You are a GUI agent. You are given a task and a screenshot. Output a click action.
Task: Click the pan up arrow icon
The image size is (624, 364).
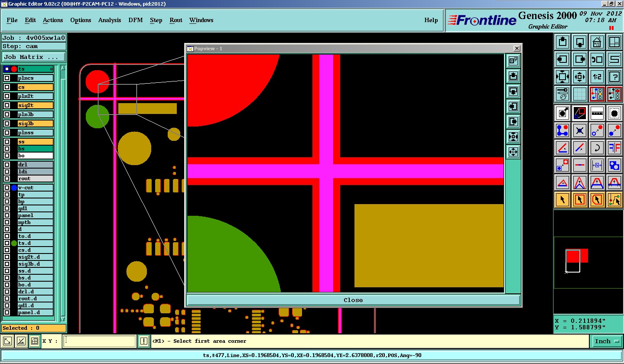pyautogui.click(x=562, y=42)
